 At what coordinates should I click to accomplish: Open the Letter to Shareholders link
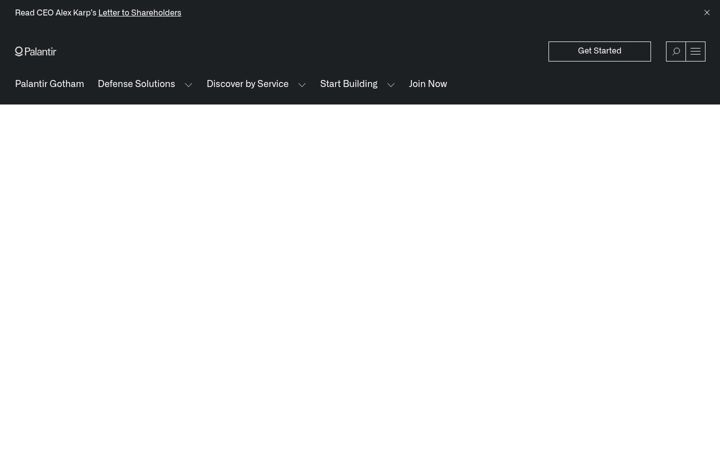[x=140, y=13]
